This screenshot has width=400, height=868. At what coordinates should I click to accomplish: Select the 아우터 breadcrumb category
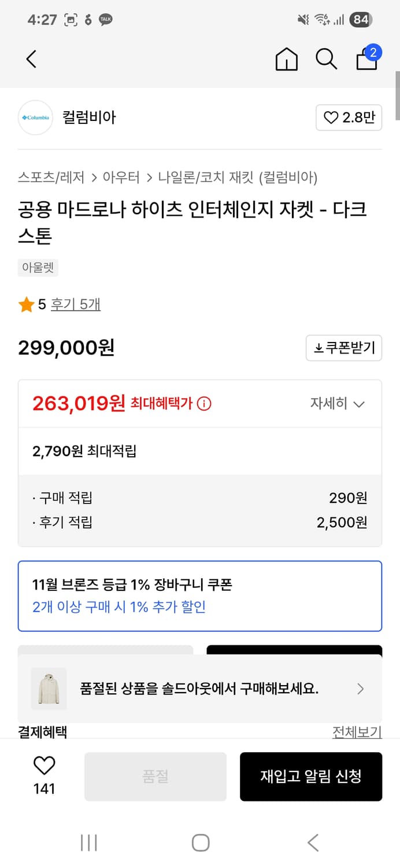coord(119,178)
